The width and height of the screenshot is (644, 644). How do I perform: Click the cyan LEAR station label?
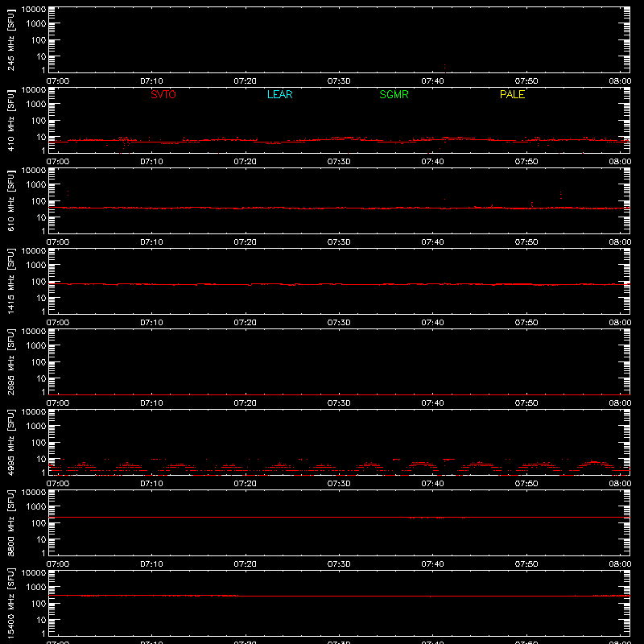click(279, 94)
